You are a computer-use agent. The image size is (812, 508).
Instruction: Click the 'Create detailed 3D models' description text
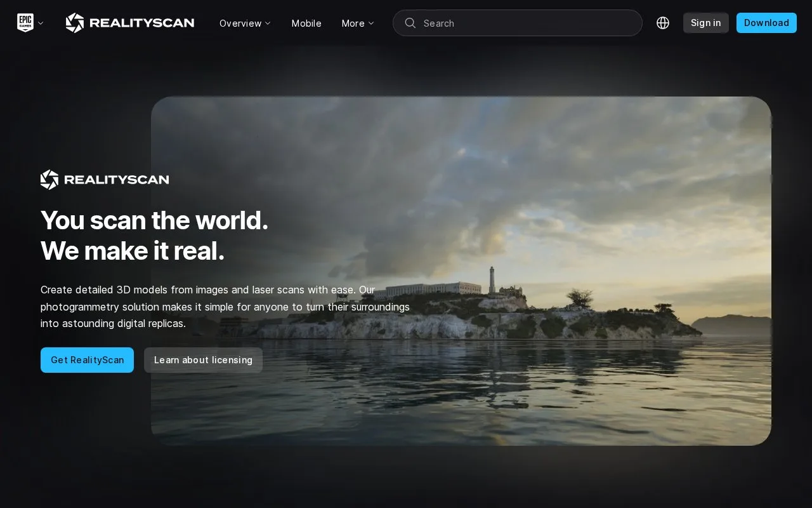225,307
